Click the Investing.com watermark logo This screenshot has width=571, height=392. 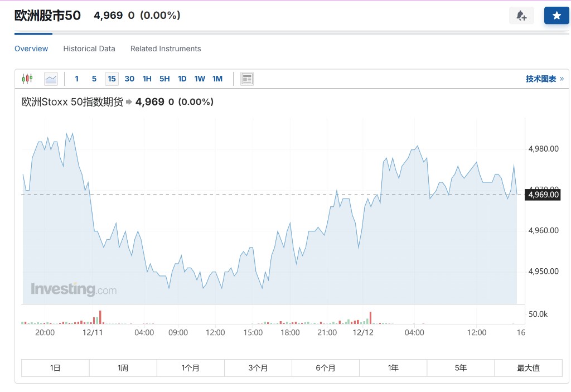point(74,289)
